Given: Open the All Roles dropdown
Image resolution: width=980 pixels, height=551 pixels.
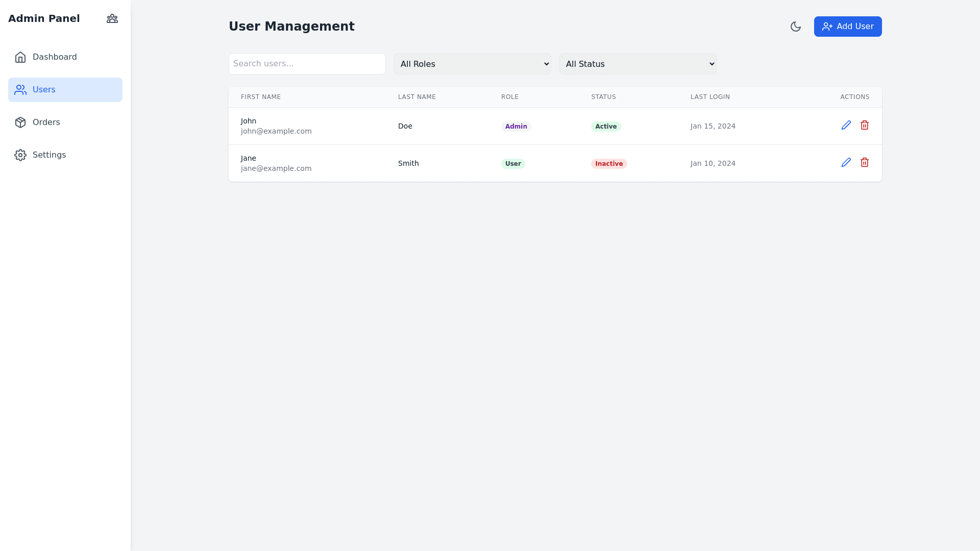Looking at the screenshot, I should pos(472,64).
